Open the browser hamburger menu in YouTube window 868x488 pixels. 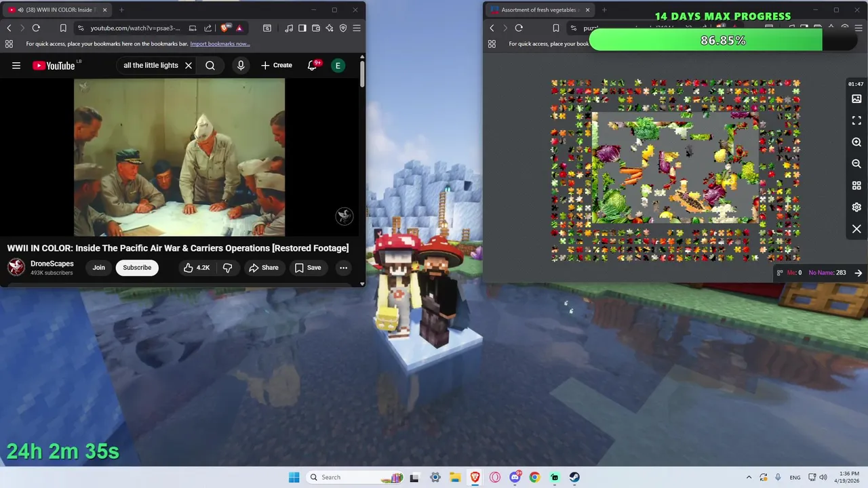tap(357, 28)
